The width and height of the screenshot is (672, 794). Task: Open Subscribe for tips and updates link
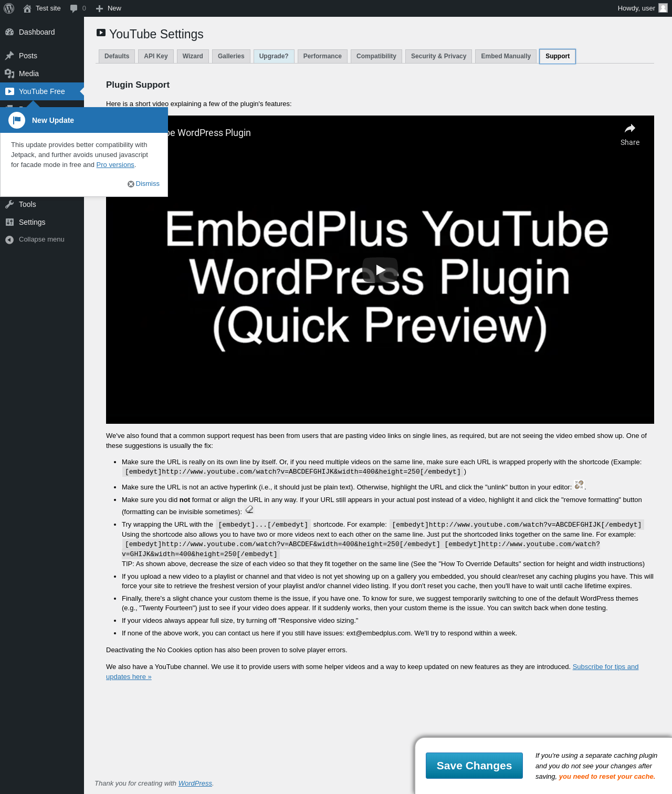click(372, 672)
